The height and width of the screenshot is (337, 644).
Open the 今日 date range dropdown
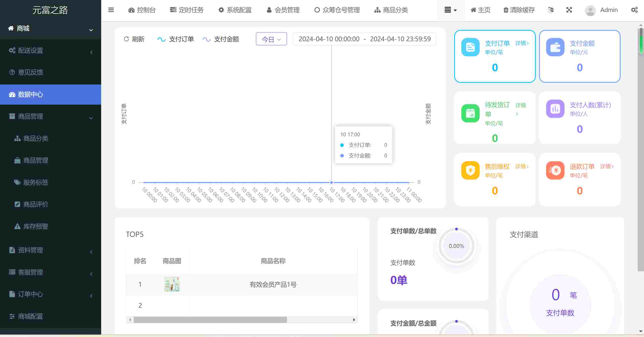(x=271, y=39)
